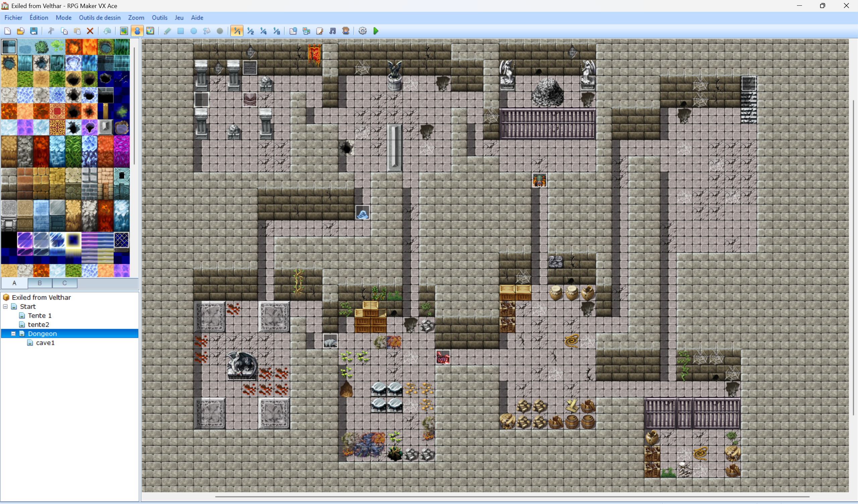Select the Tente 1 map
The image size is (858, 504).
click(40, 315)
